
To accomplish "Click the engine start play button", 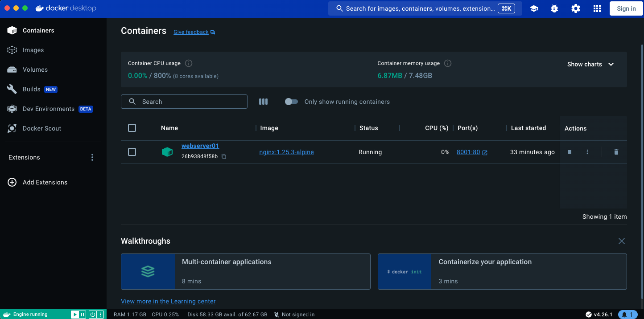I will tap(74, 314).
